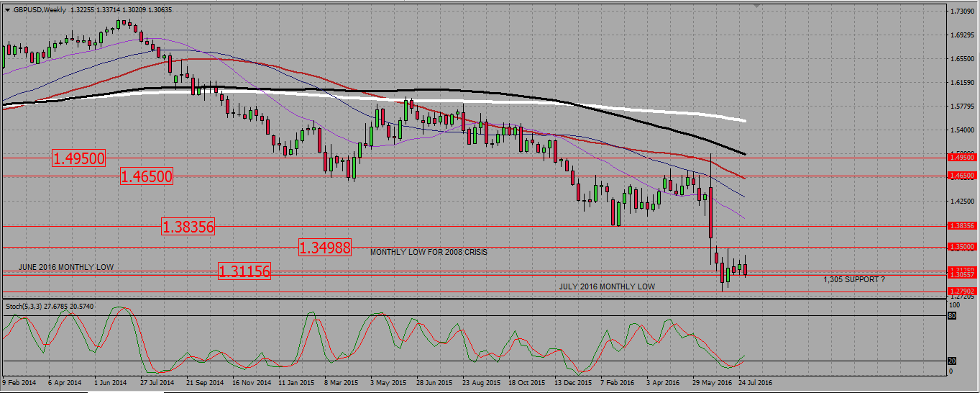Select the JULY 2016 MONTHLY LOW annotation

(607, 286)
